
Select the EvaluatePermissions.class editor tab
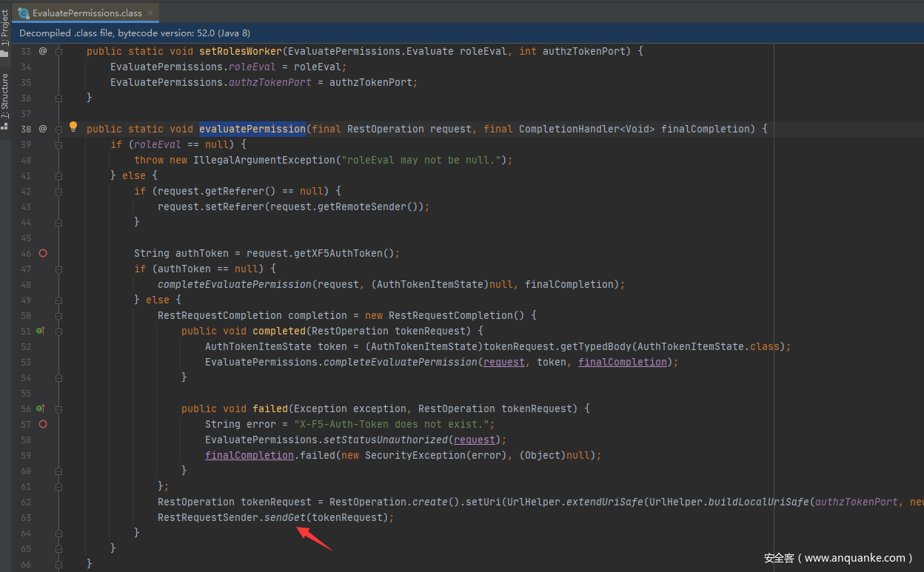(x=87, y=13)
